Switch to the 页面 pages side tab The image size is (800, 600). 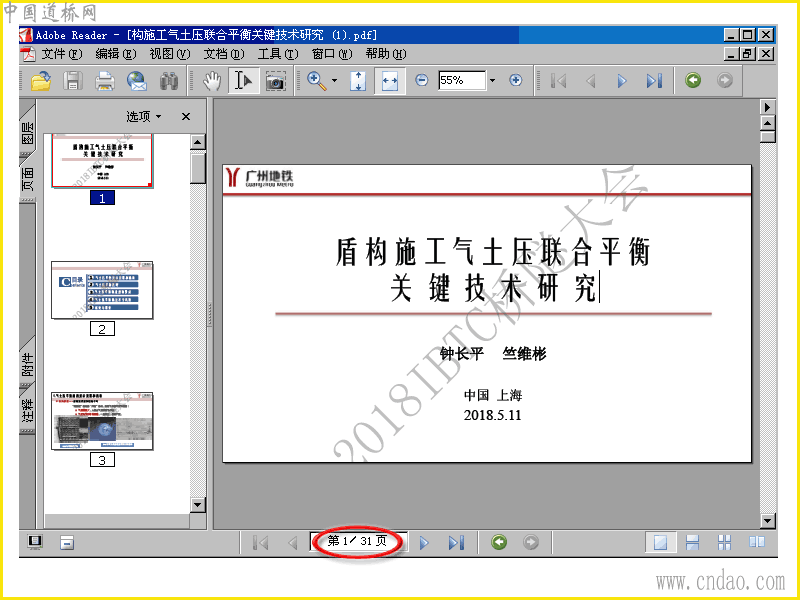pyautogui.click(x=27, y=179)
